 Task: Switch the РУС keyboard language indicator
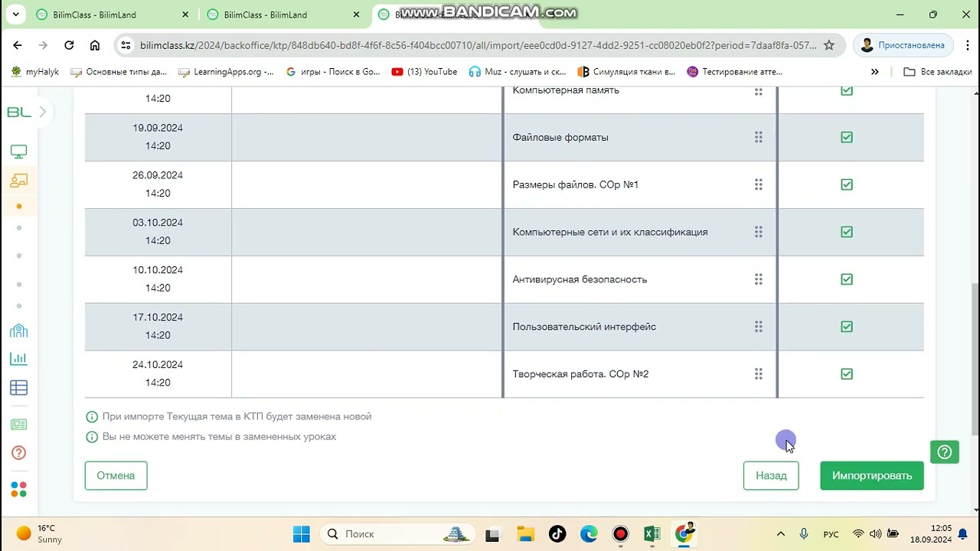[831, 534]
